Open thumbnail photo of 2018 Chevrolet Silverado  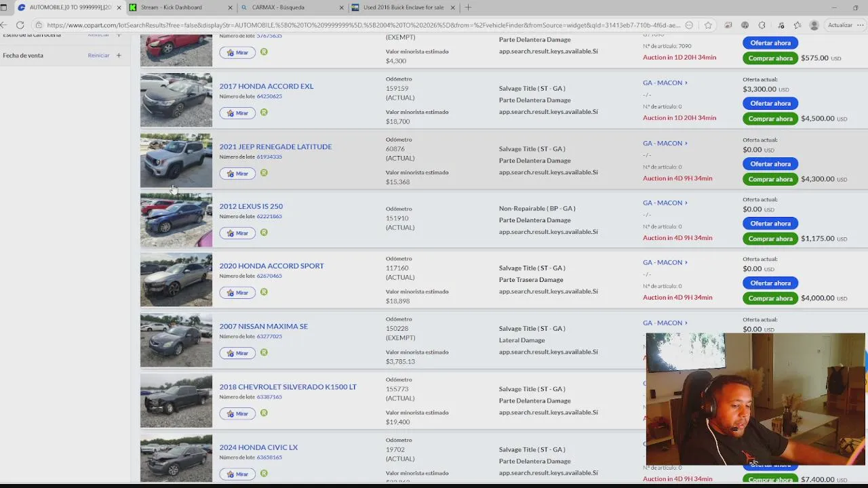click(176, 401)
